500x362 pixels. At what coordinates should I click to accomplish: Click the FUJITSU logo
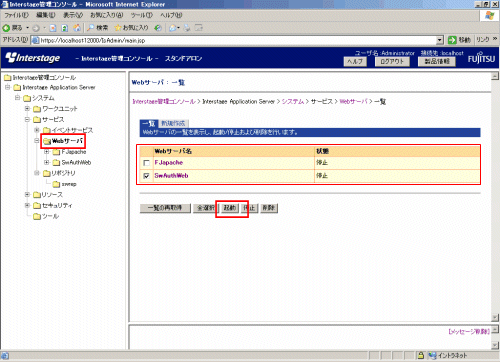coord(481,58)
